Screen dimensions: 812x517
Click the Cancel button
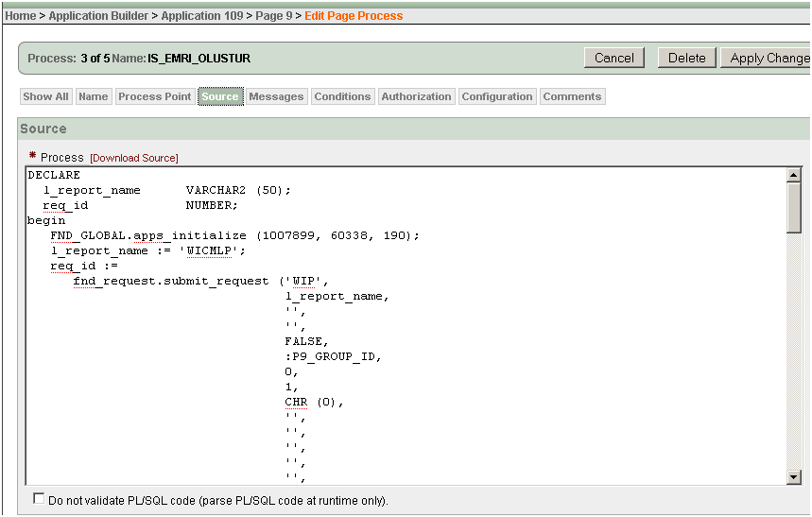(x=613, y=58)
